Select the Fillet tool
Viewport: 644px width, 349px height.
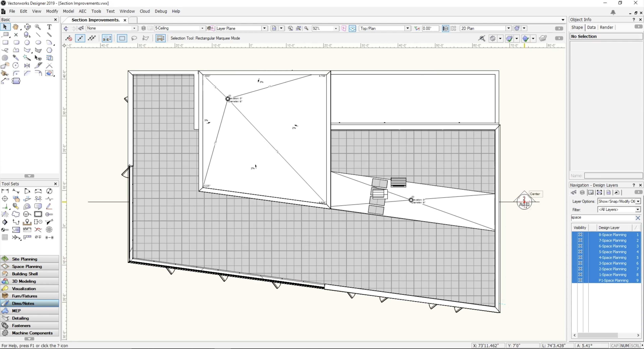16,73
